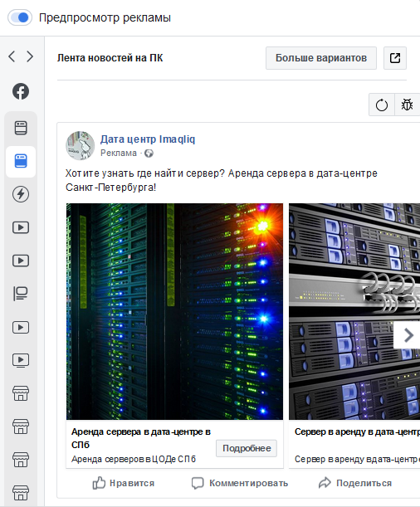Refresh the ad preview
The height and width of the screenshot is (507, 420).
[382, 105]
